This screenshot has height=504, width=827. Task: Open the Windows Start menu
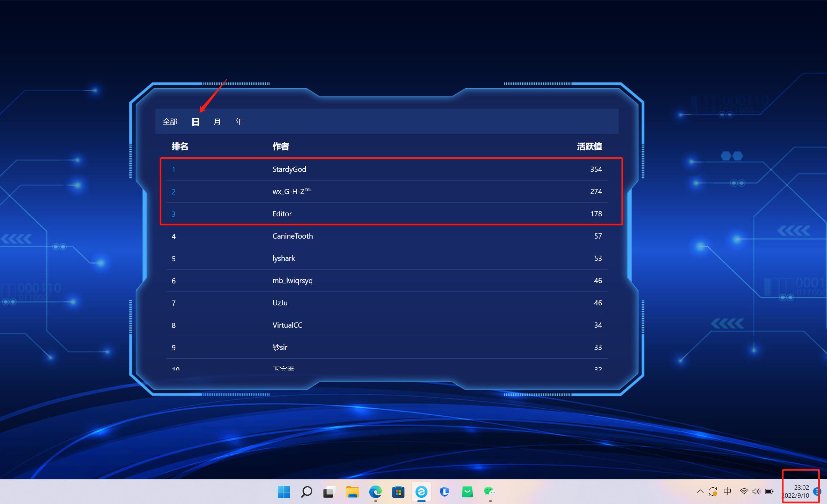click(284, 492)
